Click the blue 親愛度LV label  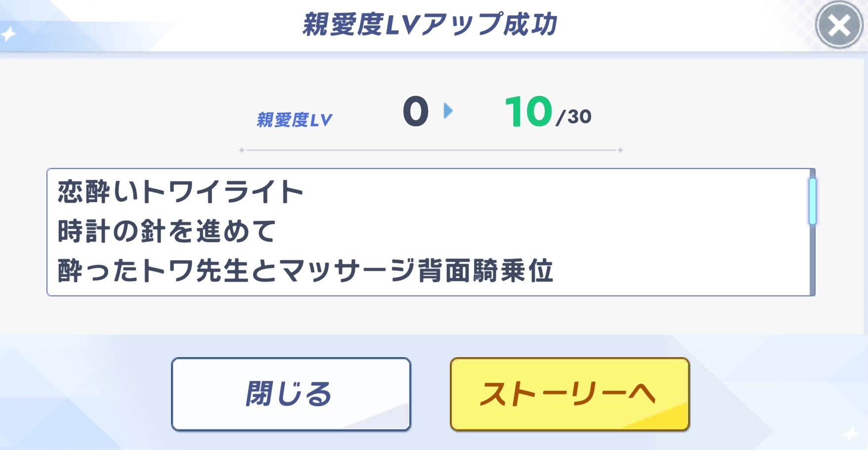pyautogui.click(x=294, y=120)
